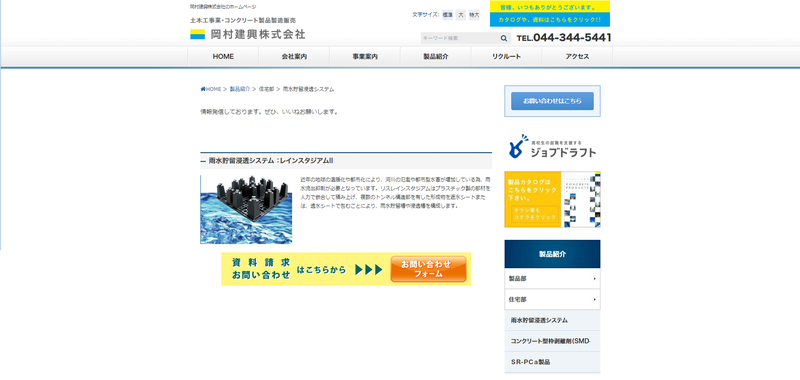This screenshot has height=380, width=800.
Task: Click the 製品紹介 sidebar header
Action: coord(552,254)
